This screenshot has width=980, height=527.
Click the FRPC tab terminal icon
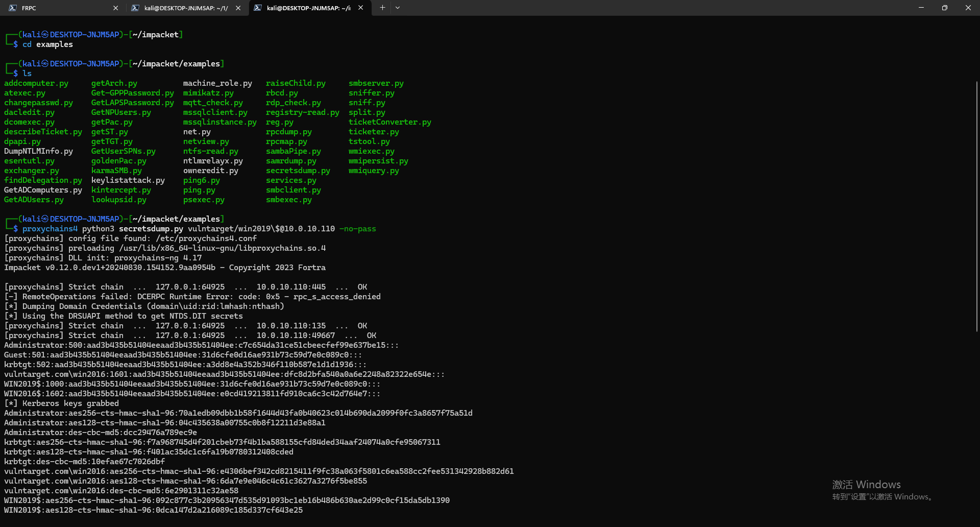(13, 8)
